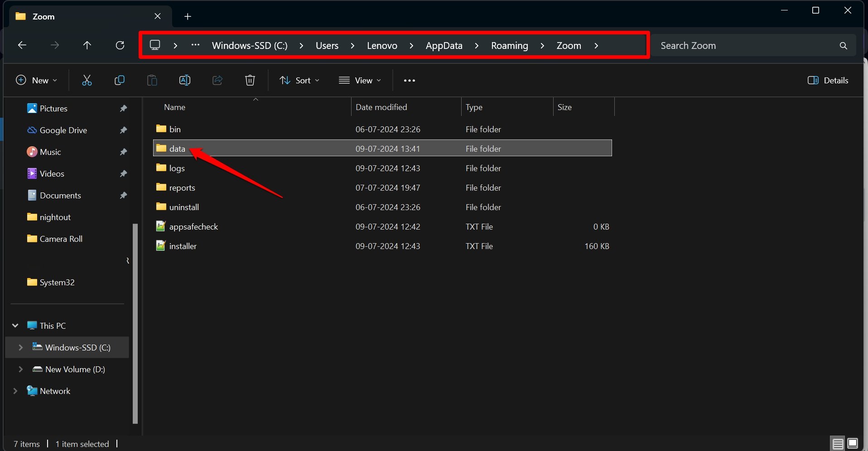Click the search magnifier icon
The width and height of the screenshot is (868, 451).
(x=843, y=46)
